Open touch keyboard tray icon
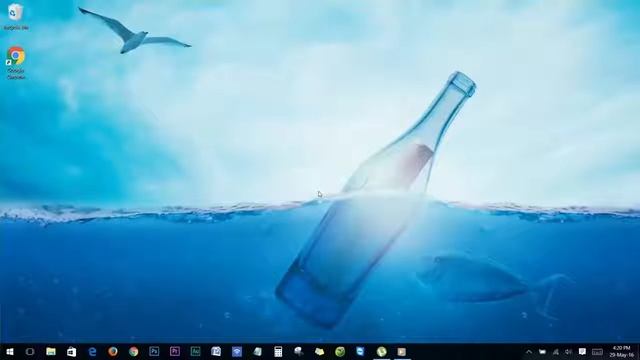640x360 pixels. point(597,352)
